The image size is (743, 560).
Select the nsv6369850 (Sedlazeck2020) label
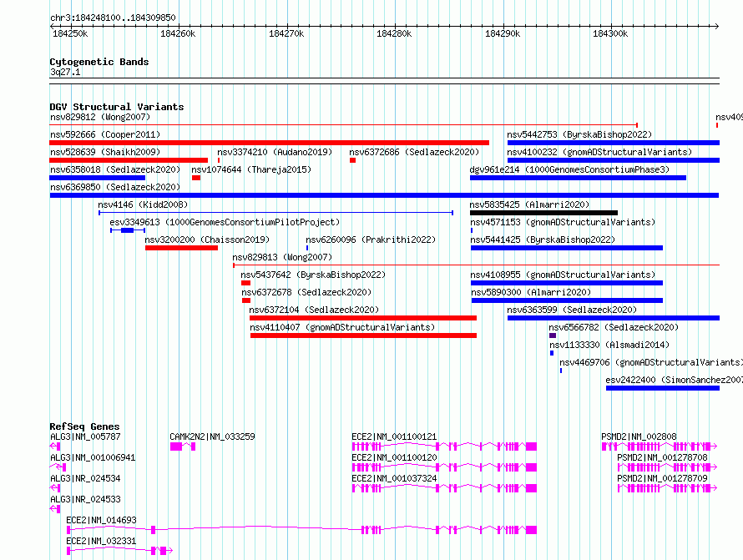[x=115, y=187]
